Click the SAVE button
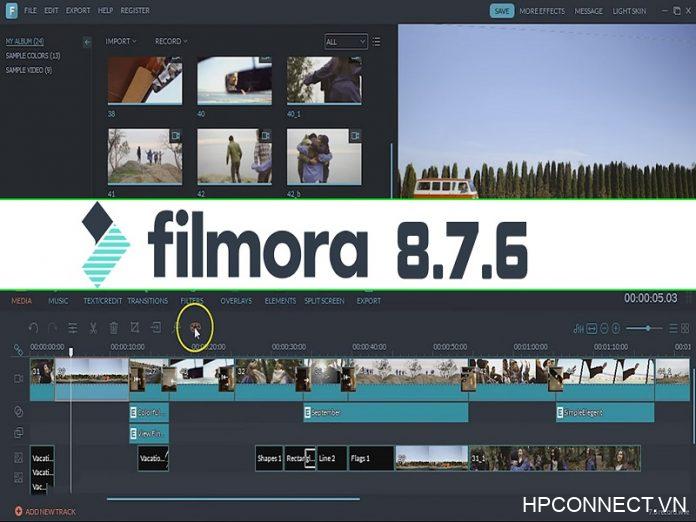The height and width of the screenshot is (522, 696). tap(502, 11)
